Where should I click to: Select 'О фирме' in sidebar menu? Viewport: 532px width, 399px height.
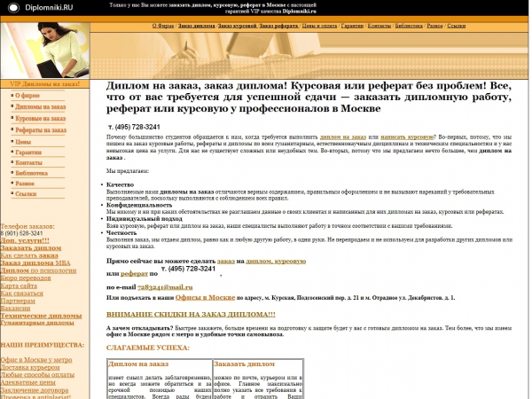click(x=27, y=96)
